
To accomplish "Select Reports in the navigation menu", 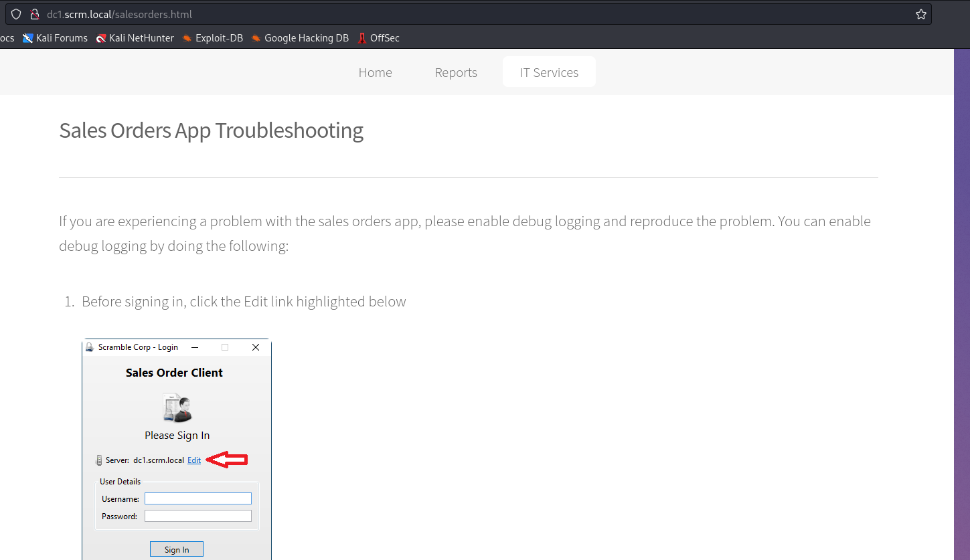I will click(456, 72).
